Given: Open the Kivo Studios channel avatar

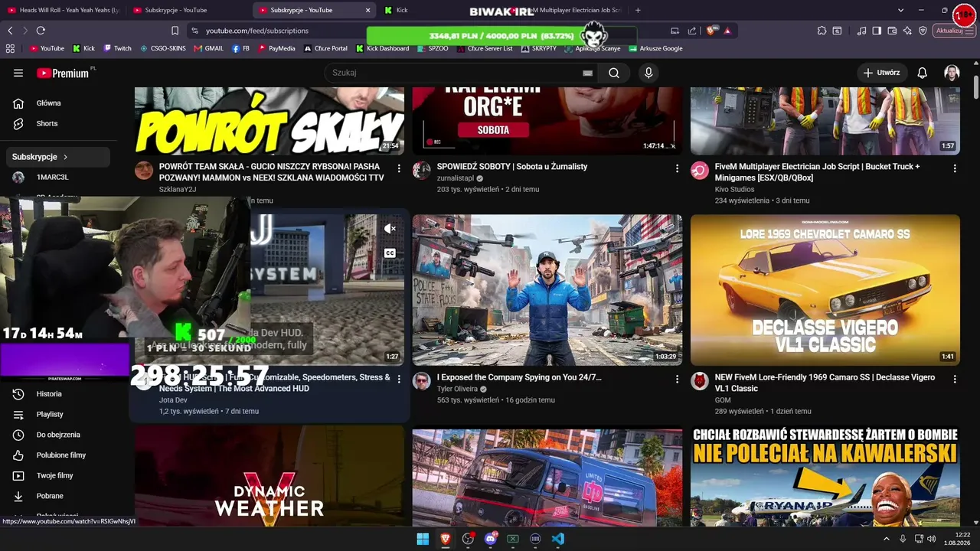Looking at the screenshot, I should [x=700, y=170].
